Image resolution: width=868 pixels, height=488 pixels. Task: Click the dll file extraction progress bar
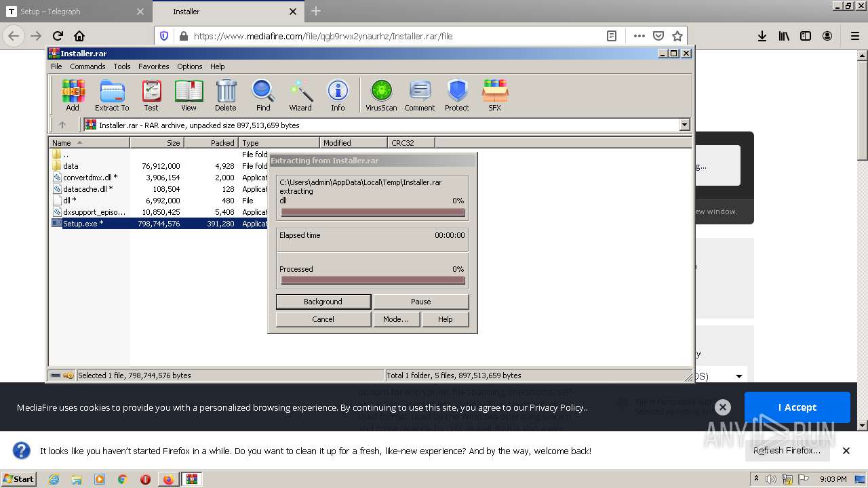[x=373, y=212]
